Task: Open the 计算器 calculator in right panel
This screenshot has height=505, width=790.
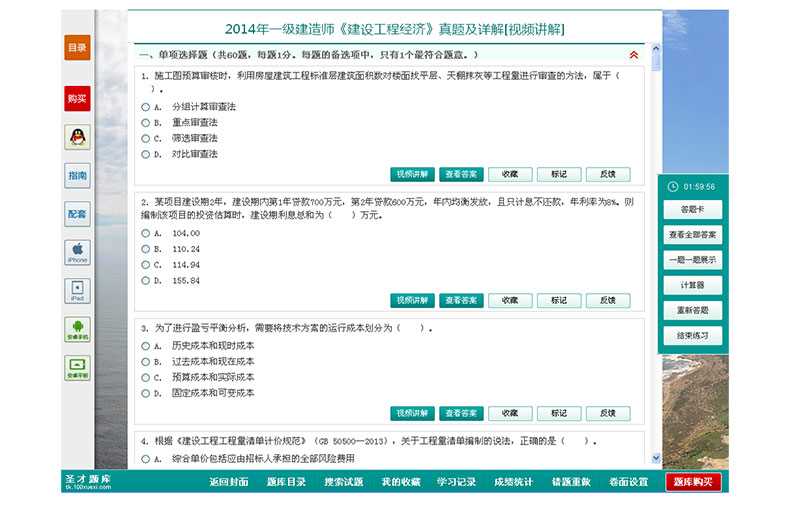Action: pyautogui.click(x=692, y=285)
